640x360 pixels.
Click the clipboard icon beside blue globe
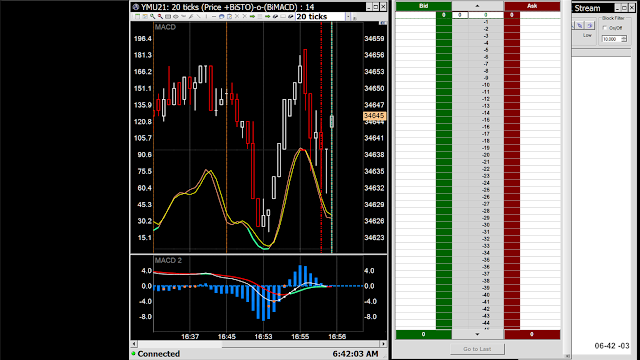coord(229,16)
